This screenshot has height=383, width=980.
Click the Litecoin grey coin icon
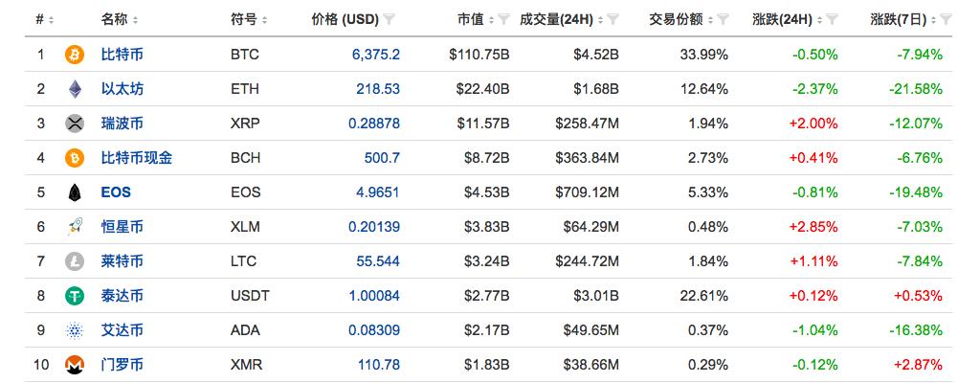tap(74, 261)
